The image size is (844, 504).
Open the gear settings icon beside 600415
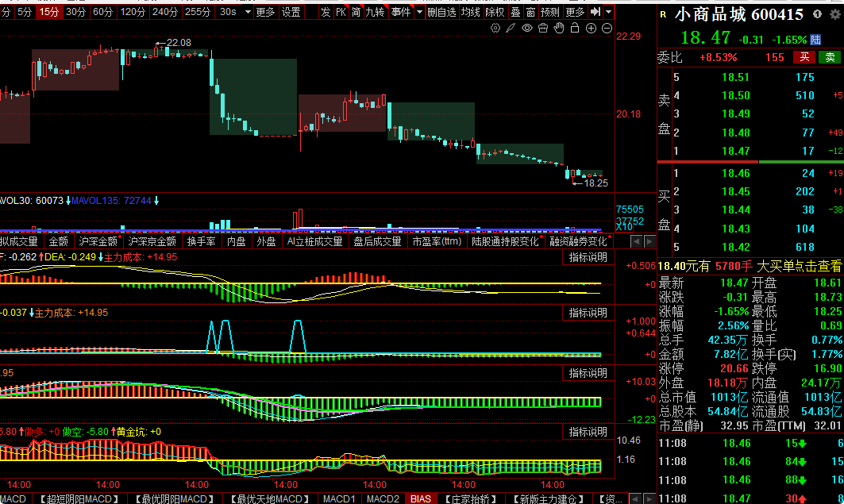click(834, 14)
